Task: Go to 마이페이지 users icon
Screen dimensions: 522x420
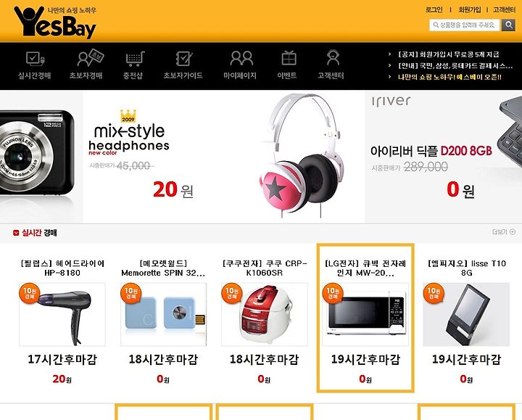Action: [x=241, y=58]
